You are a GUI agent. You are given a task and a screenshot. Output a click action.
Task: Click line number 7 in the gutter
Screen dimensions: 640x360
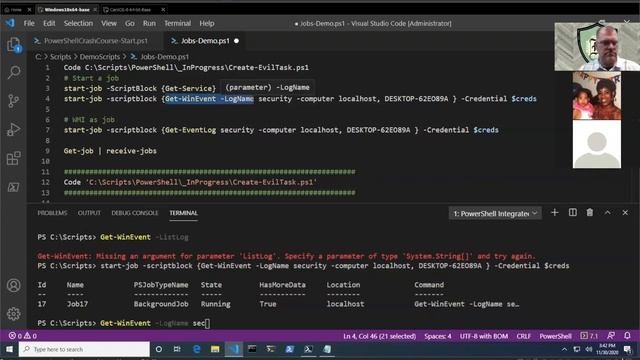47,130
